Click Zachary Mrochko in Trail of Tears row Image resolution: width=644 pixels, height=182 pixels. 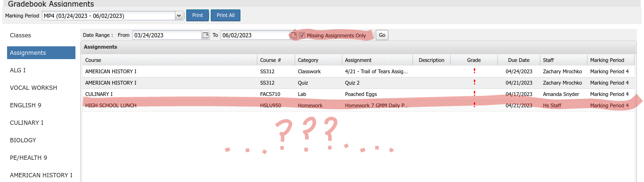coord(563,71)
